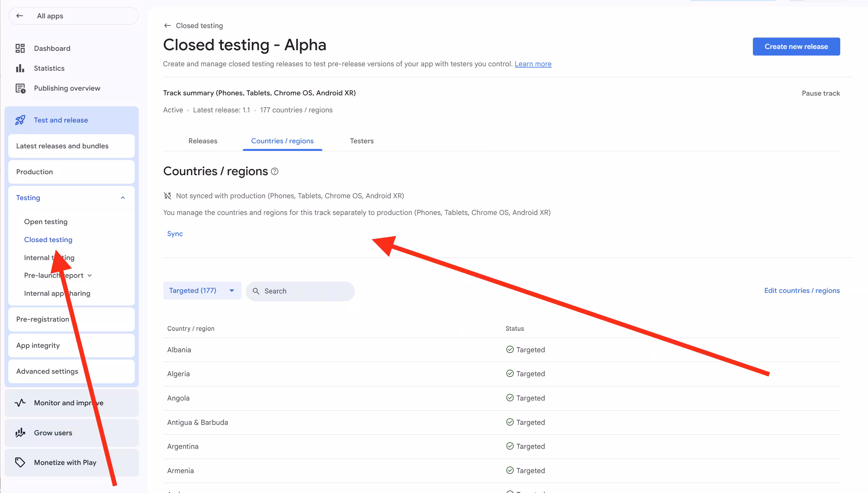This screenshot has width=868, height=493.
Task: Click the Publishing overview icon
Action: (20, 88)
